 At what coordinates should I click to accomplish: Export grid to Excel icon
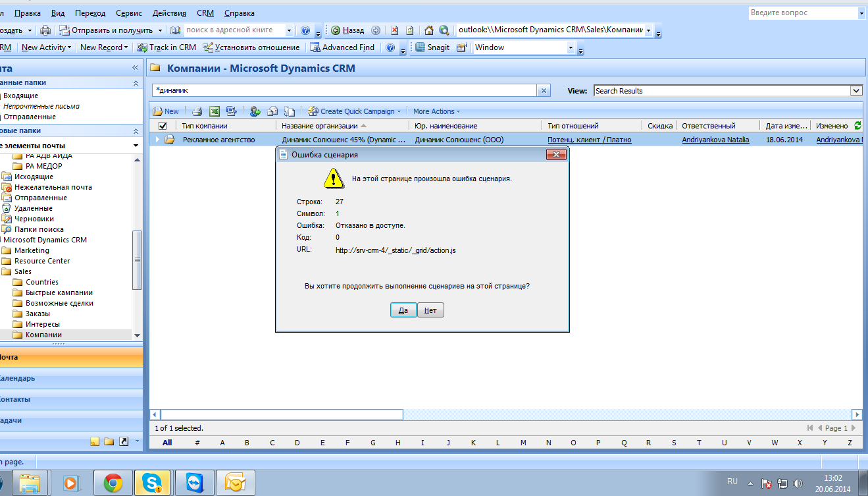[x=215, y=111]
